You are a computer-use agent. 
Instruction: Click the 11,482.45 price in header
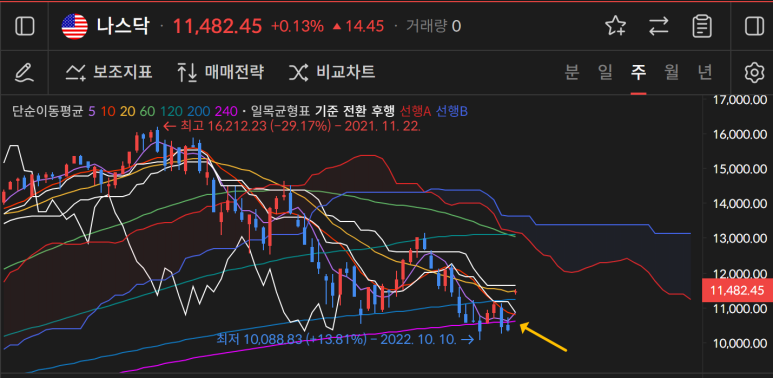217,26
